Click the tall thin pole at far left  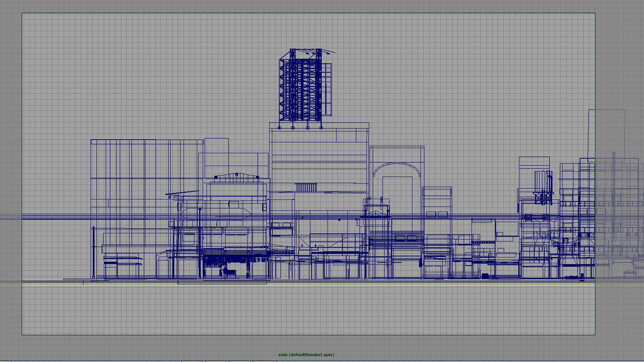(94, 251)
